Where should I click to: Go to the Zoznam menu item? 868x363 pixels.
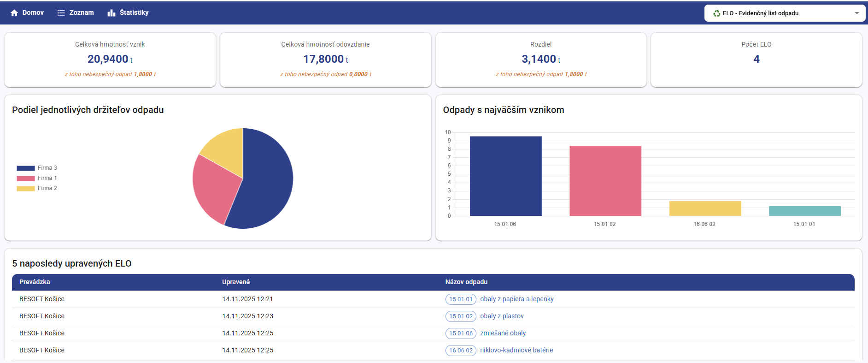pyautogui.click(x=81, y=12)
